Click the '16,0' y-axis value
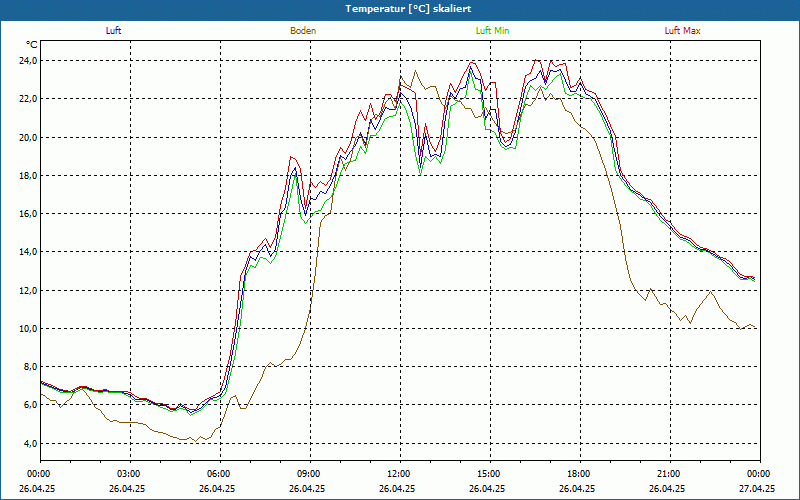Viewport: 800px width, 500px height. point(28,214)
